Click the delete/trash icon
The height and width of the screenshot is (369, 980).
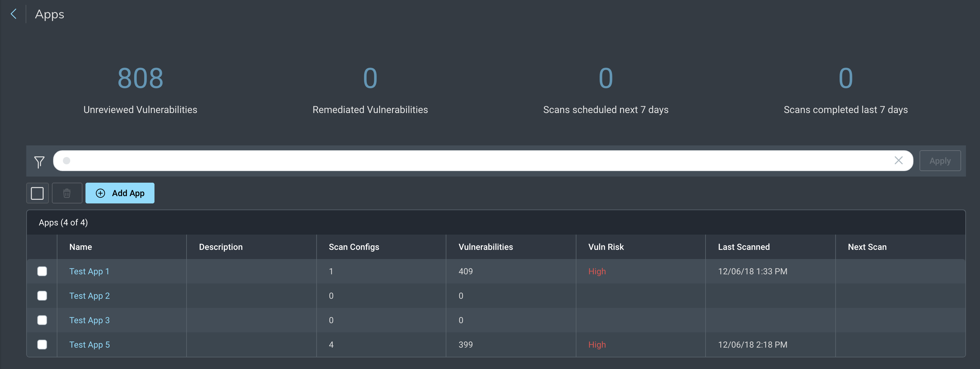click(x=66, y=193)
